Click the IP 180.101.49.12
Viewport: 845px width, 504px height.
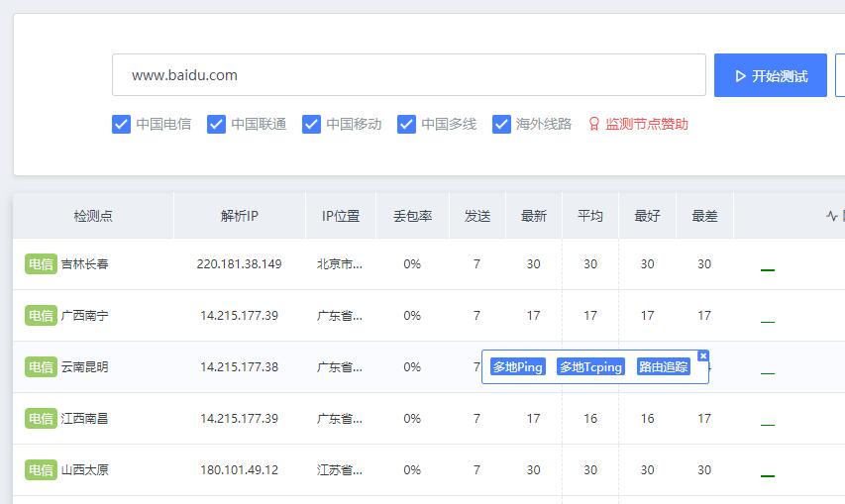[x=240, y=469]
